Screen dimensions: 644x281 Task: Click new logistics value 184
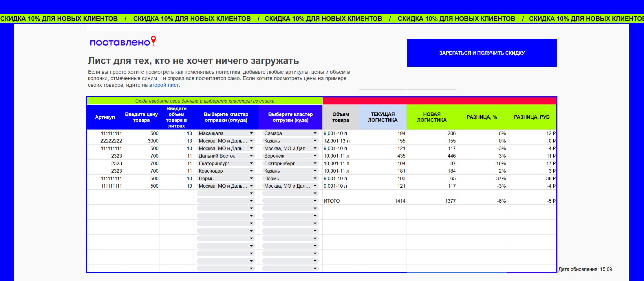[432, 171]
